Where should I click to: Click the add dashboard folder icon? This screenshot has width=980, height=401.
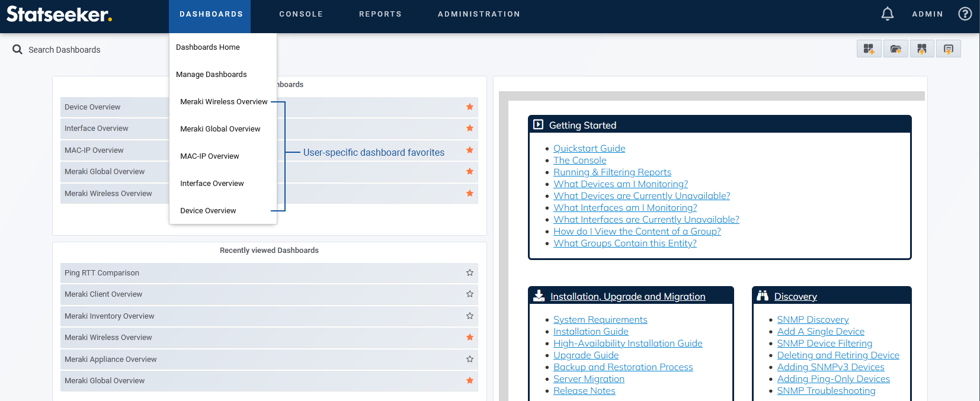[895, 49]
